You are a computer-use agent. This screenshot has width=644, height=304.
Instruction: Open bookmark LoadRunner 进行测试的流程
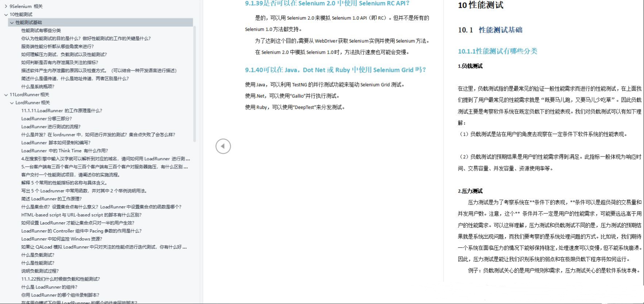[x=51, y=127]
